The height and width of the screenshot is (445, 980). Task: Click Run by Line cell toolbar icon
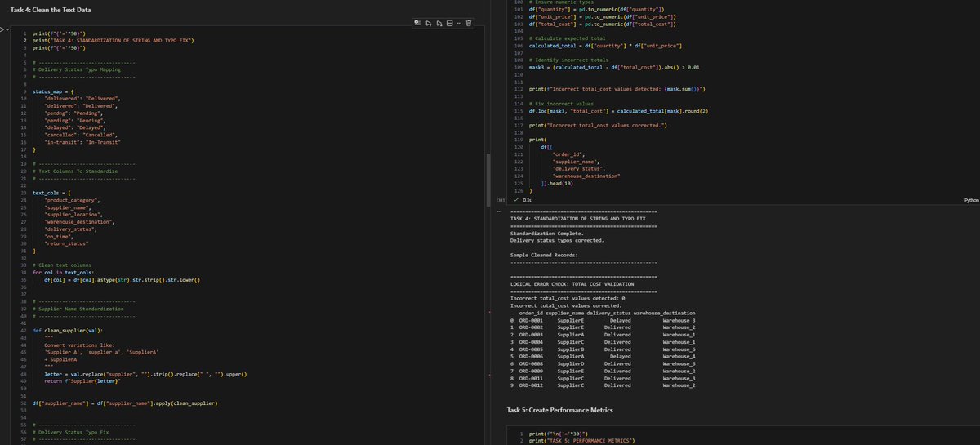417,23
